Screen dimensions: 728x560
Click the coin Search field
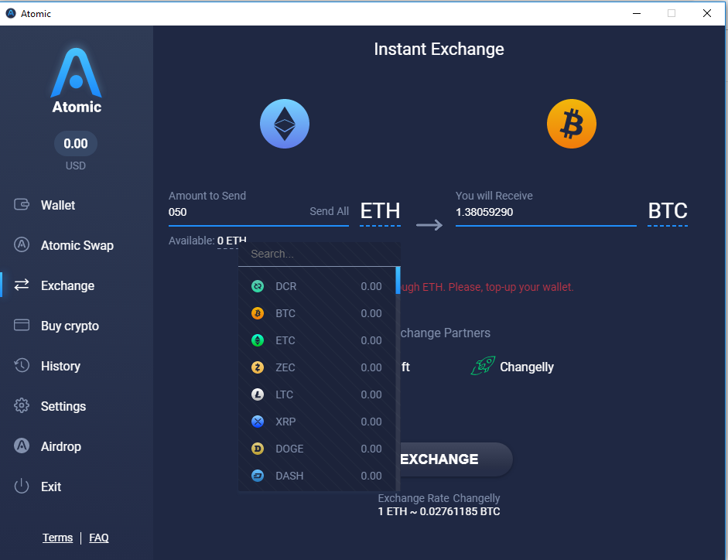click(x=319, y=254)
